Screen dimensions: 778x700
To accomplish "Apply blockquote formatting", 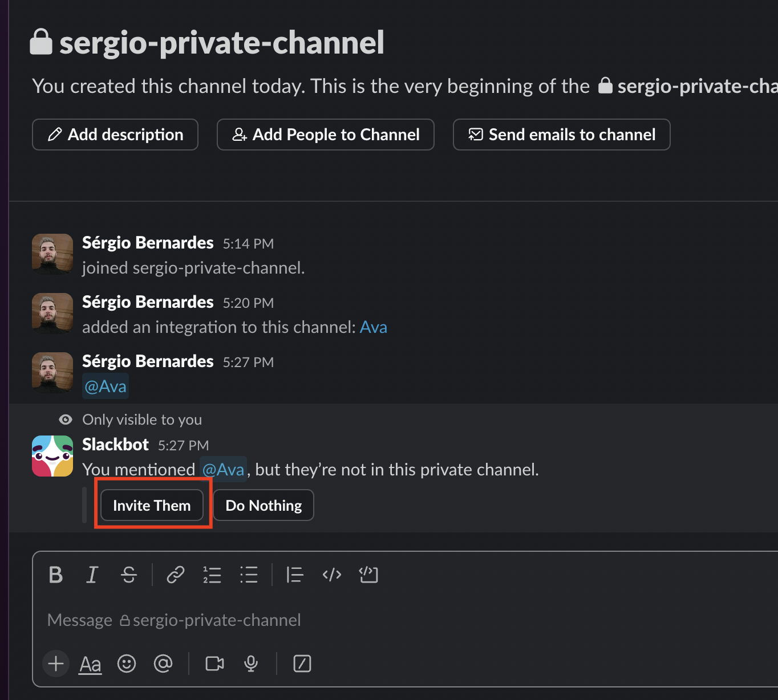I will 294,575.
